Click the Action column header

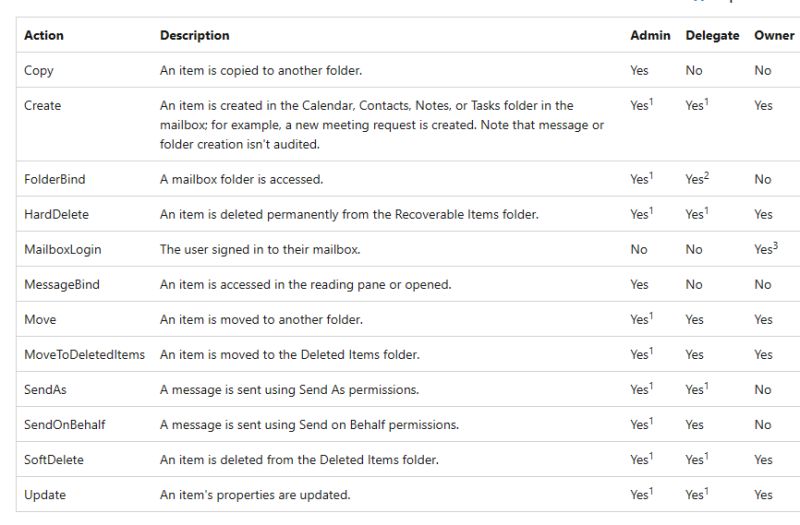click(44, 35)
